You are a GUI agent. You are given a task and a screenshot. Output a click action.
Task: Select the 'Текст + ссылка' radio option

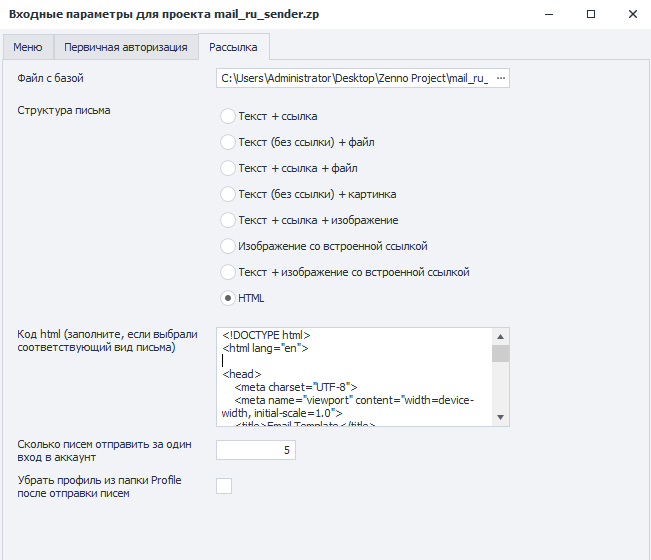228,116
